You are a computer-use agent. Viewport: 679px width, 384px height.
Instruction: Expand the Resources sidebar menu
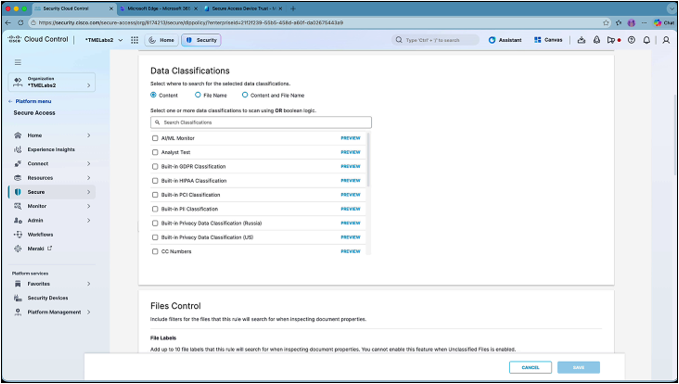88,178
